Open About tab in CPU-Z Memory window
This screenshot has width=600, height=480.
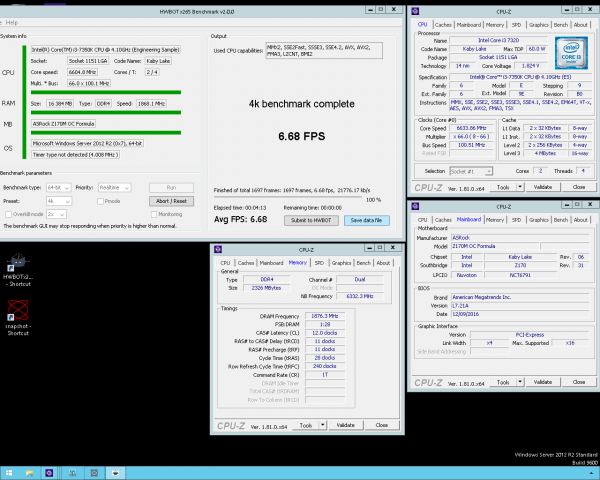tap(383, 263)
